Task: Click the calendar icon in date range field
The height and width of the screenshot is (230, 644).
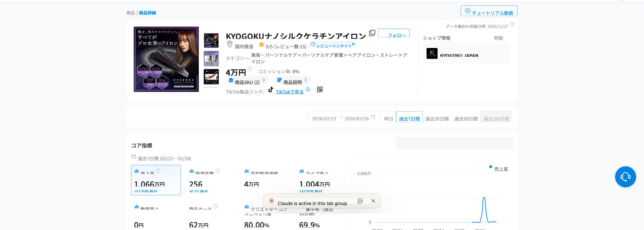Action: 373,117
